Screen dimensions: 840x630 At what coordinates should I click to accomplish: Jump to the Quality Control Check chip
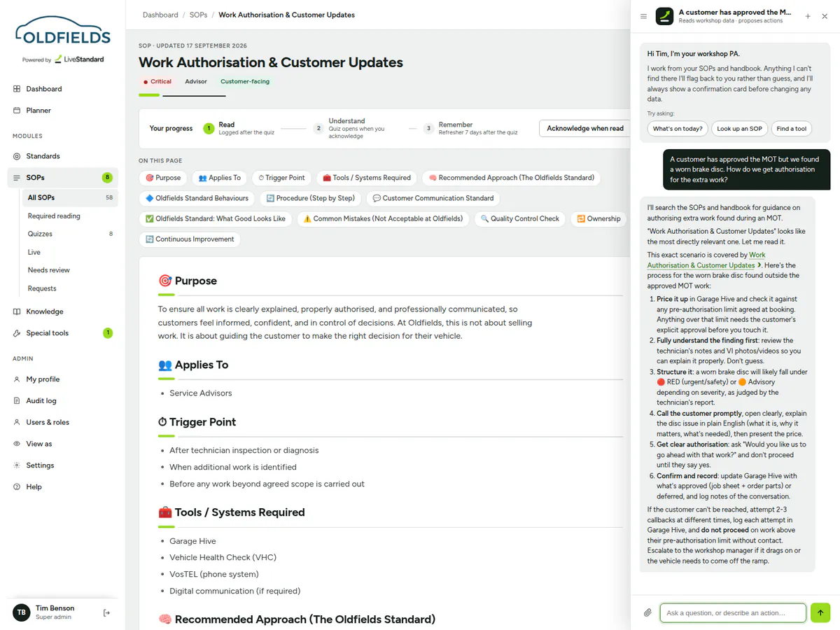[x=520, y=218]
